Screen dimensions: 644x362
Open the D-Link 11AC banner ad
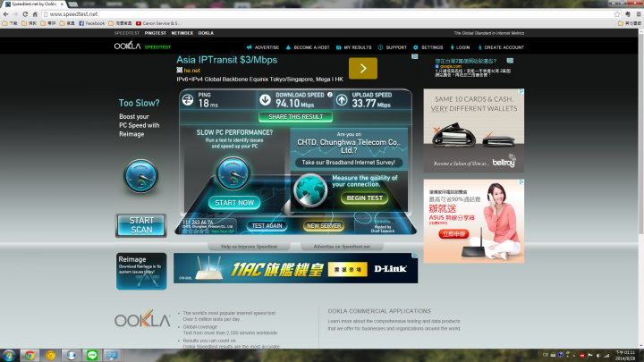pos(296,268)
